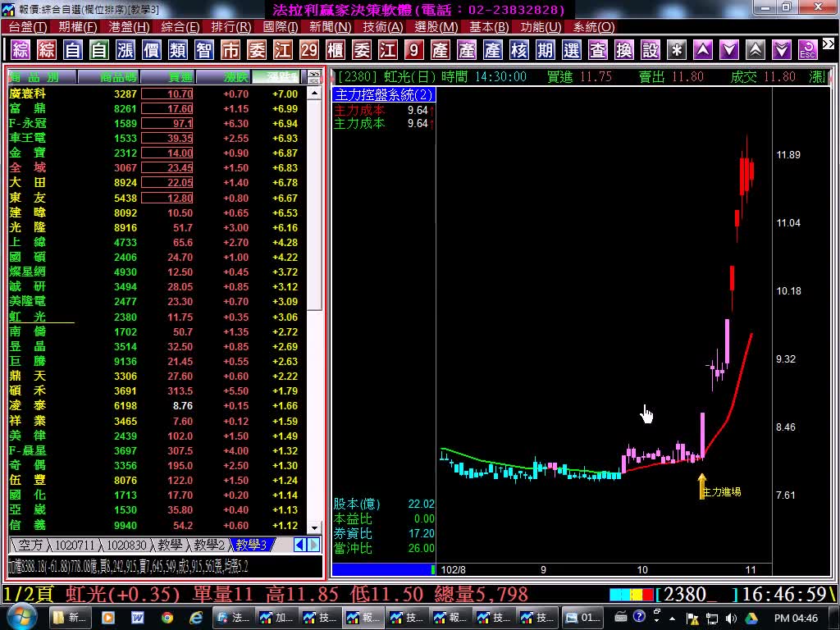The image size is (840, 630).
Task: Expand quote columns with the >> header button
Action: click(x=313, y=77)
